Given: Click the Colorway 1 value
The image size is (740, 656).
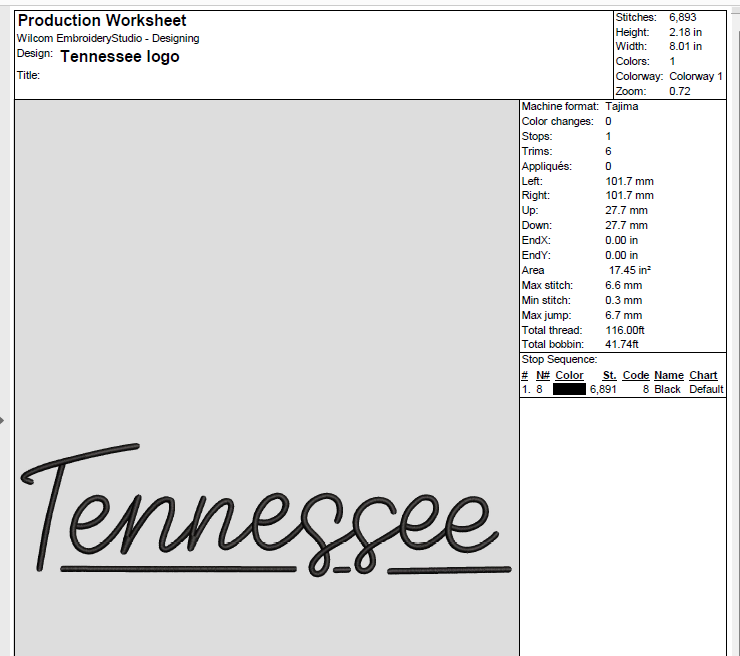Looking at the screenshot, I should (x=696, y=76).
